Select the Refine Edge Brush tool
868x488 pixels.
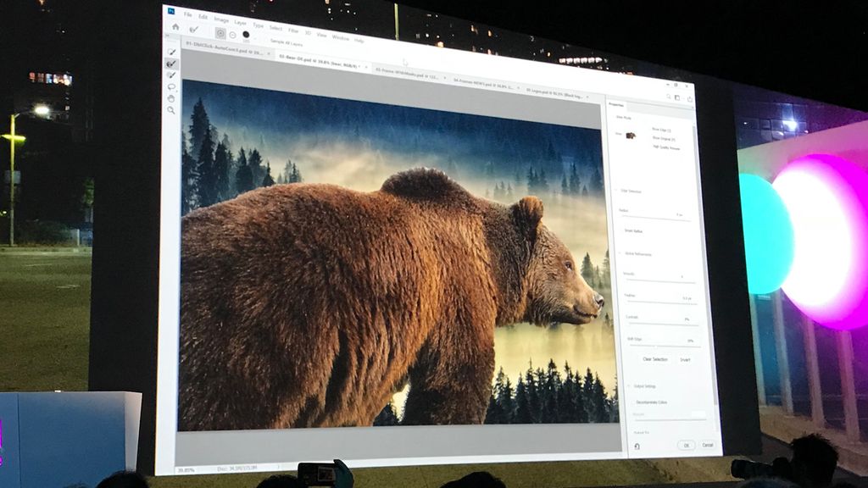[171, 64]
